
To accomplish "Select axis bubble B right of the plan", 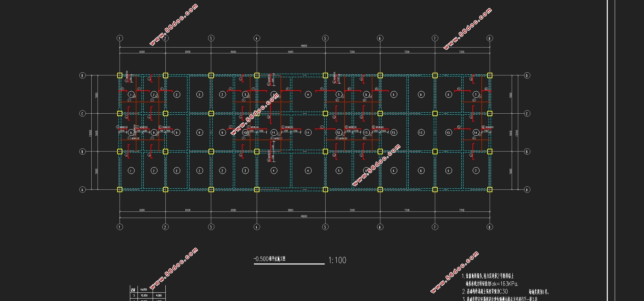I will (527, 152).
